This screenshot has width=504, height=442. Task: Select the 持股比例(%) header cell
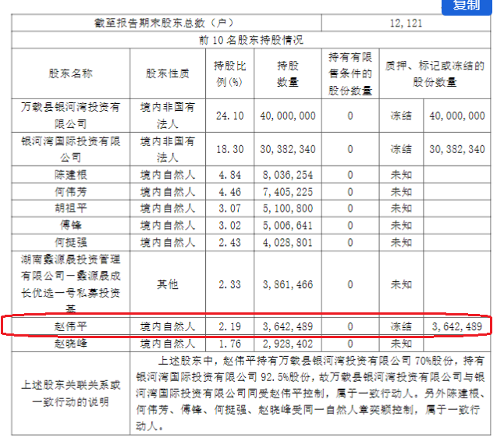pos(229,73)
